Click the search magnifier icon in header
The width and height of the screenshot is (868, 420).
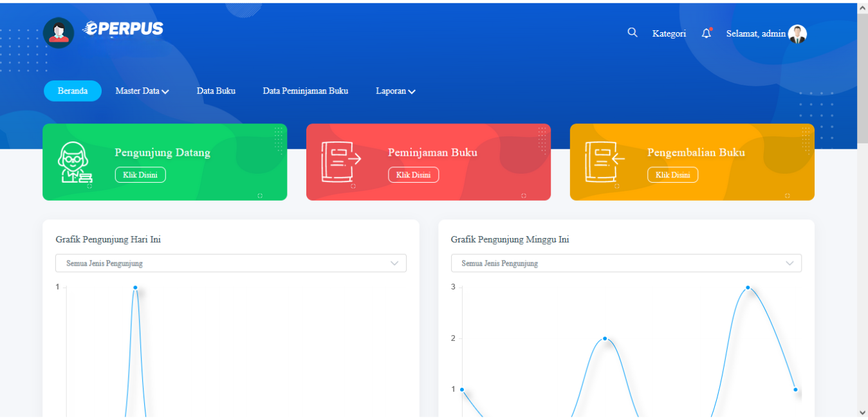coord(633,33)
